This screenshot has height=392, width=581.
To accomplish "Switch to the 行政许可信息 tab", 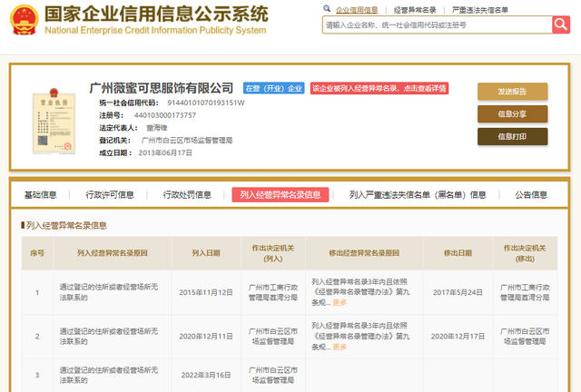I will click(110, 195).
